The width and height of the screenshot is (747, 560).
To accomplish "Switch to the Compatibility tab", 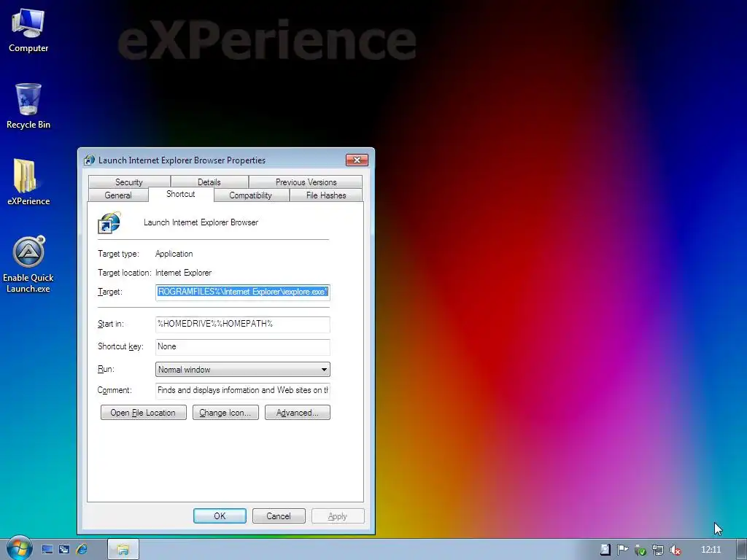I will (x=251, y=195).
